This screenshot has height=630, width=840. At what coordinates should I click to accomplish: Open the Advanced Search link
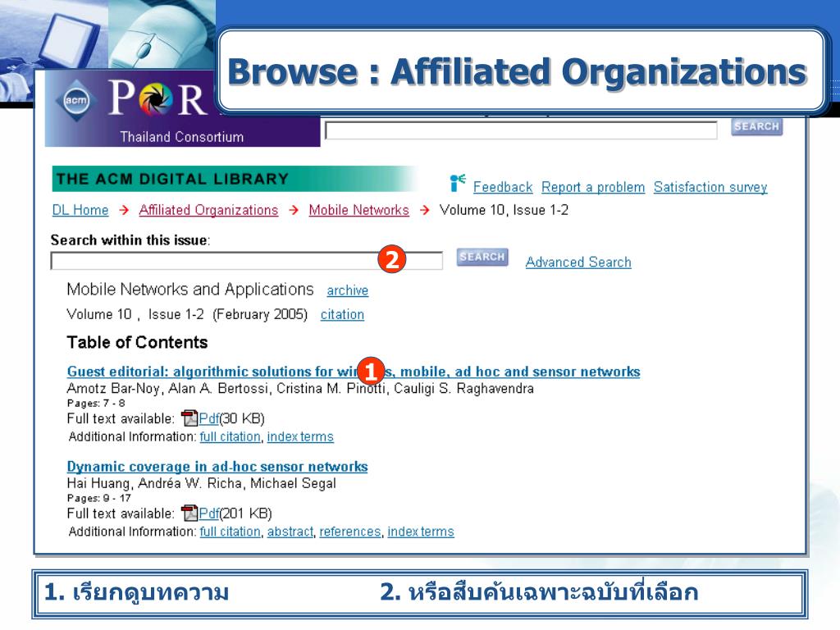click(578, 262)
